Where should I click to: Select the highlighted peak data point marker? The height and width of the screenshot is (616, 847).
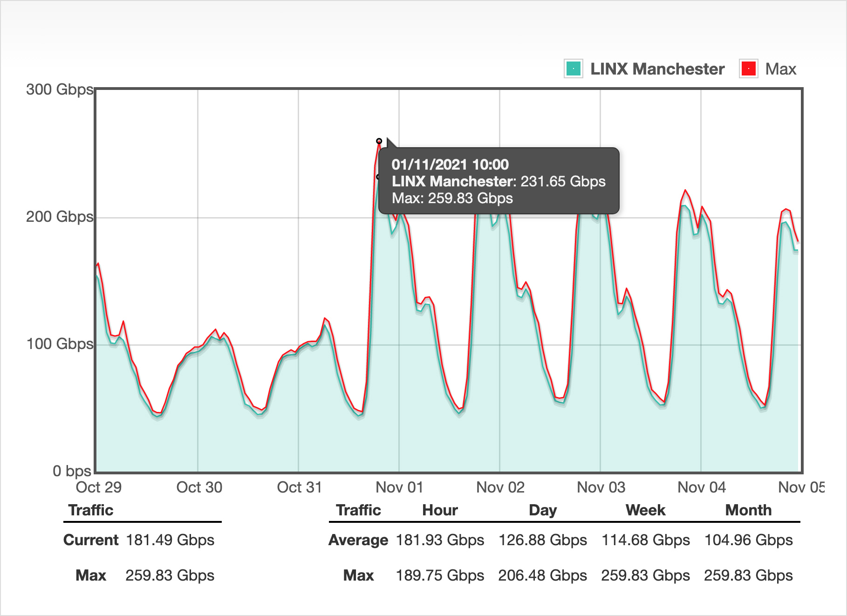(x=379, y=140)
